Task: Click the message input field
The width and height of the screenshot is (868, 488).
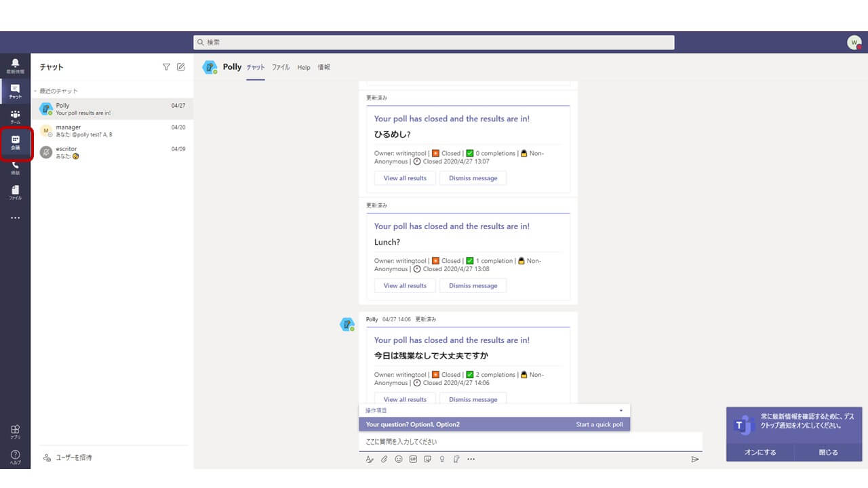Action: [529, 442]
